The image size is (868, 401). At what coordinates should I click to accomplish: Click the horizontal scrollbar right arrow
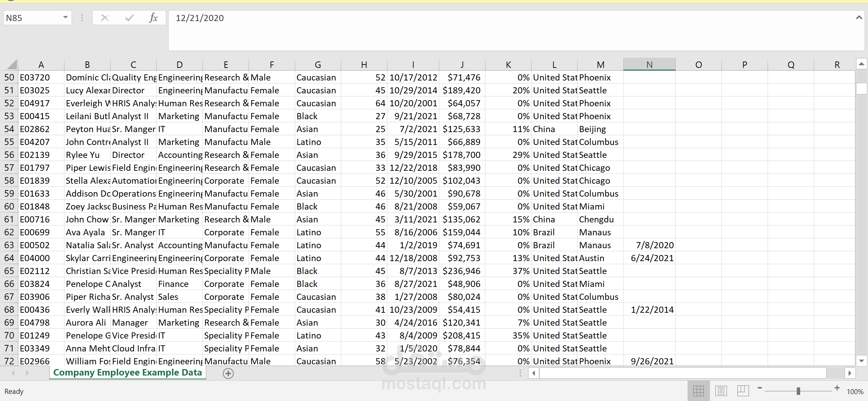pos(850,373)
